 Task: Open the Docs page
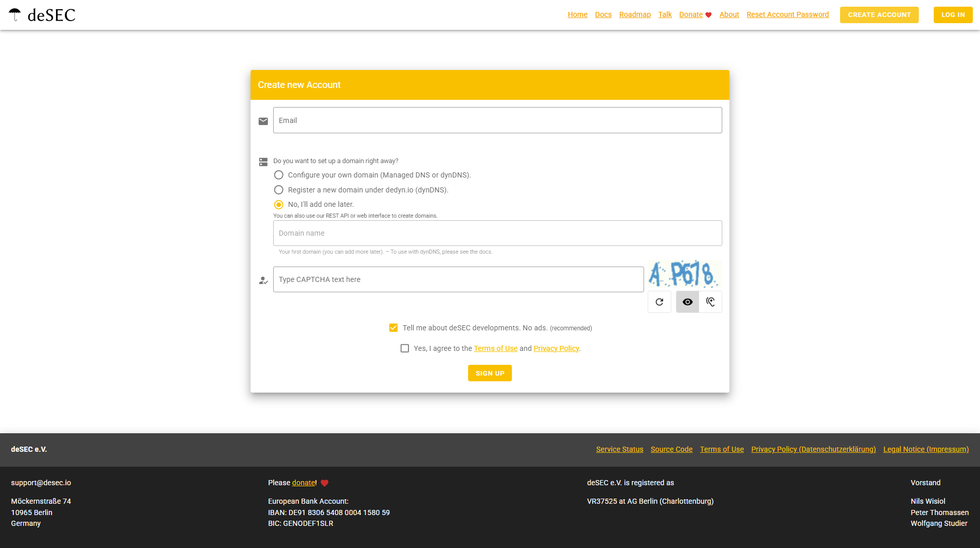603,14
